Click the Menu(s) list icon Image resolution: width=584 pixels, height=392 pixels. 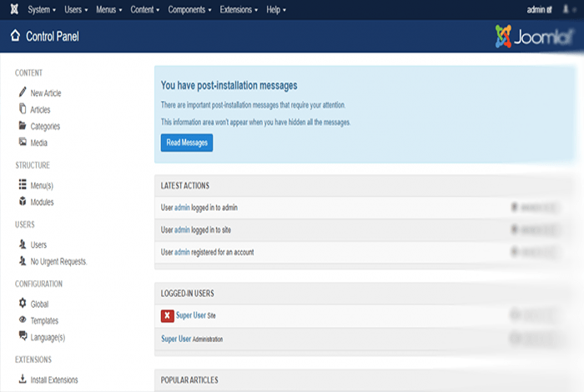coord(23,185)
